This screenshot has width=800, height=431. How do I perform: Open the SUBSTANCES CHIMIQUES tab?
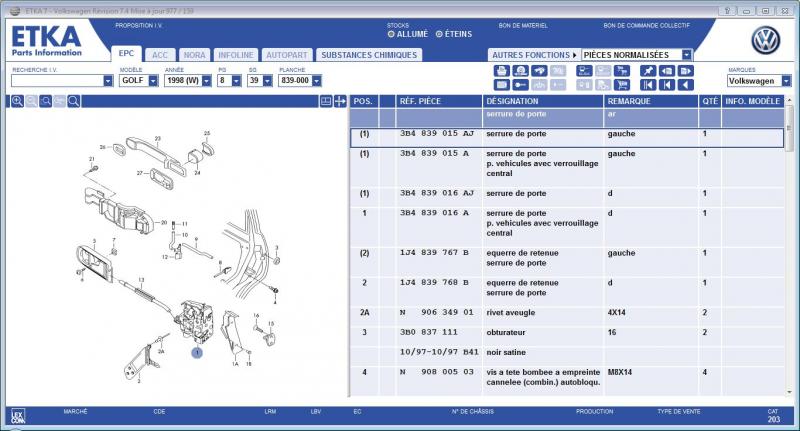(x=369, y=55)
